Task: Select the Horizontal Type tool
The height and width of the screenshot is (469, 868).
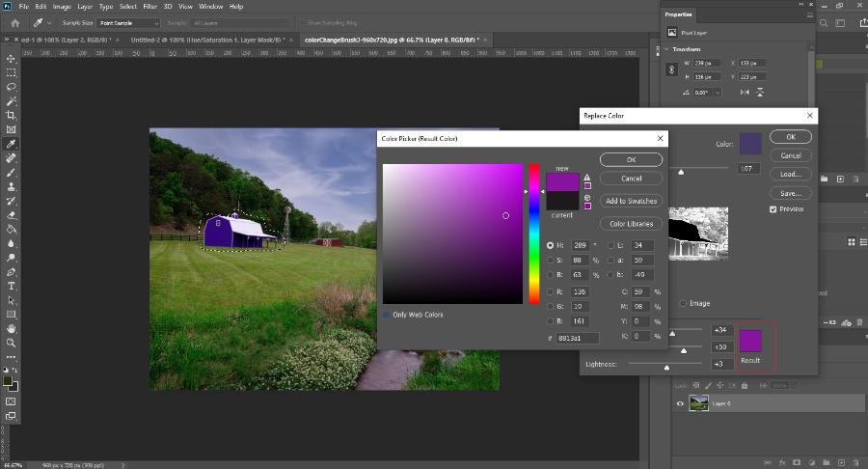Action: click(12, 286)
